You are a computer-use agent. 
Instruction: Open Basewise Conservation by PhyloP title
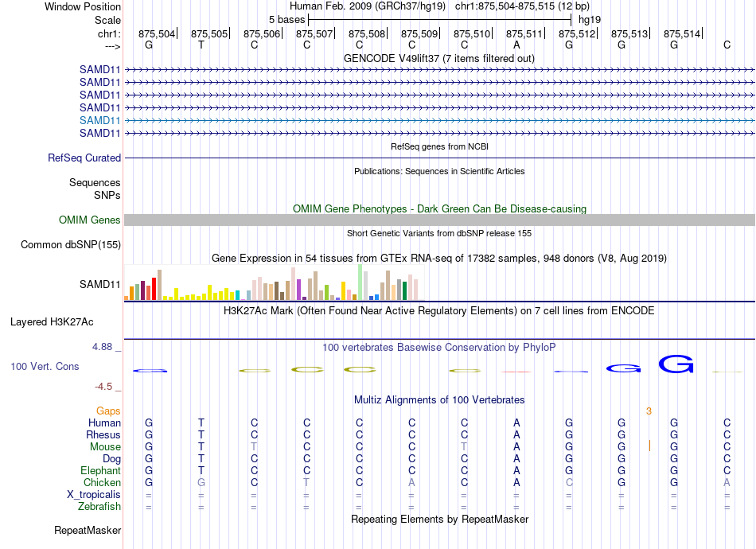click(439, 348)
